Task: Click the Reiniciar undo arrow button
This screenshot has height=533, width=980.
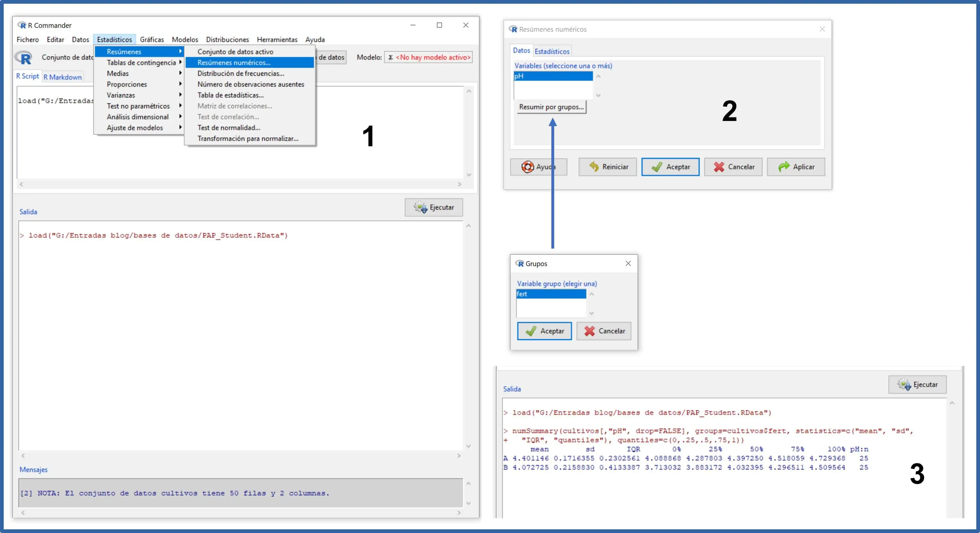Action: (x=607, y=167)
